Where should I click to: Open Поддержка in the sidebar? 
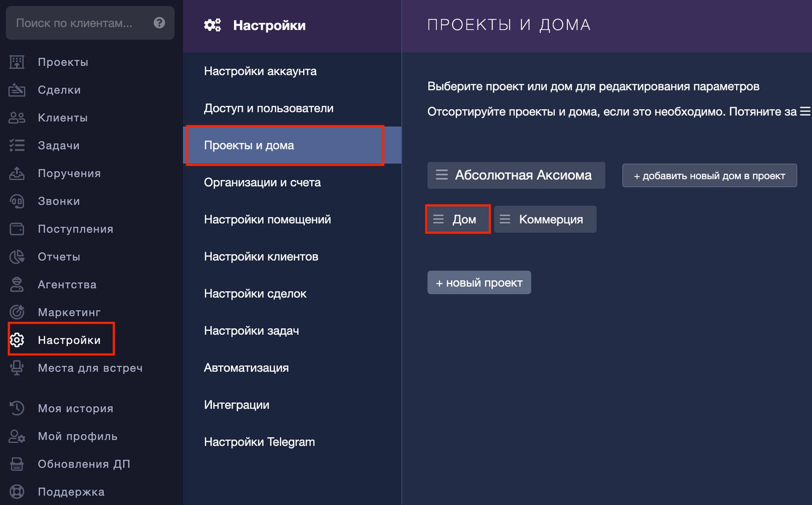[71, 491]
